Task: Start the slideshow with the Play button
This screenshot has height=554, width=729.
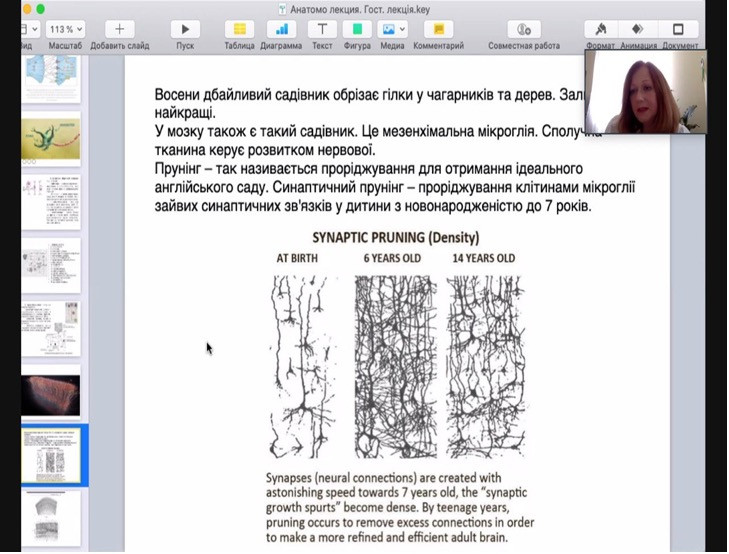Action: coord(185,29)
